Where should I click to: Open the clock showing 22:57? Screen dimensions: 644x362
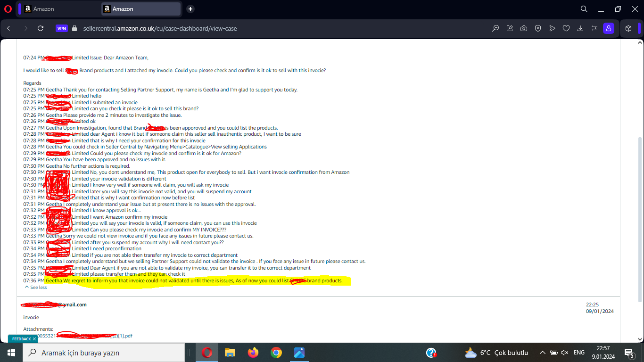603,353
